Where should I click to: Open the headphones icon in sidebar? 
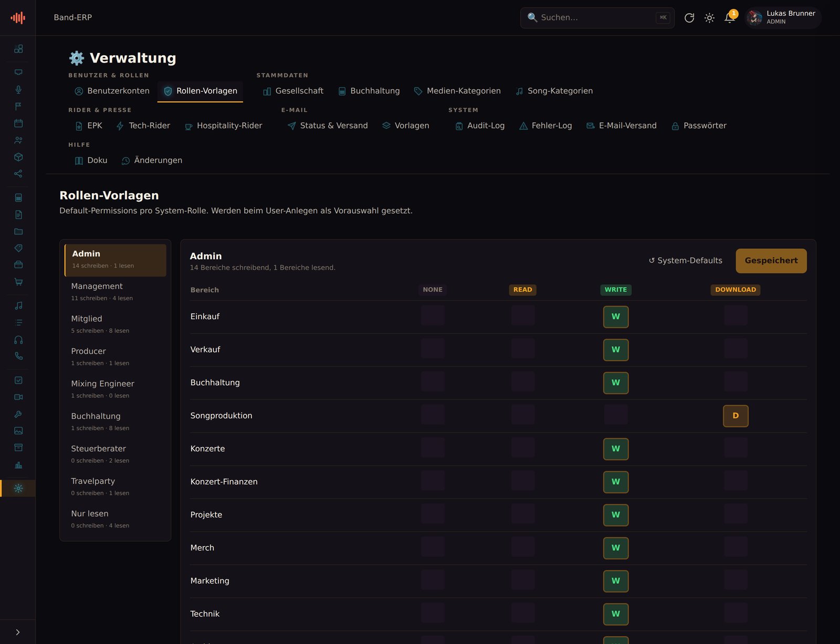(x=18, y=340)
